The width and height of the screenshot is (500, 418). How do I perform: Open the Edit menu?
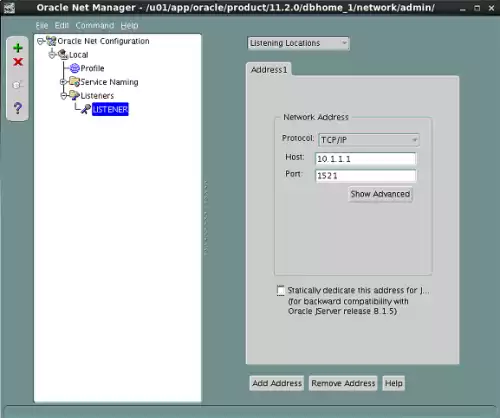pos(62,26)
